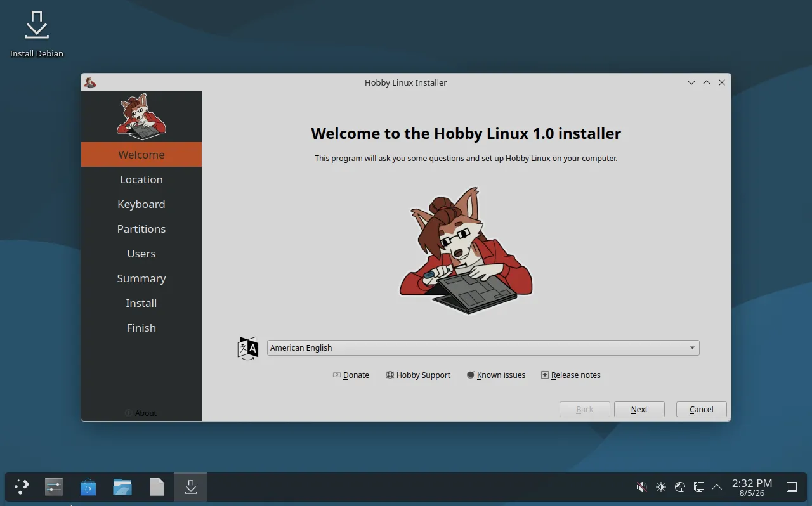Minimize the Hobby Linux Installer window
Viewport: 812px width, 506px height.
tap(691, 82)
